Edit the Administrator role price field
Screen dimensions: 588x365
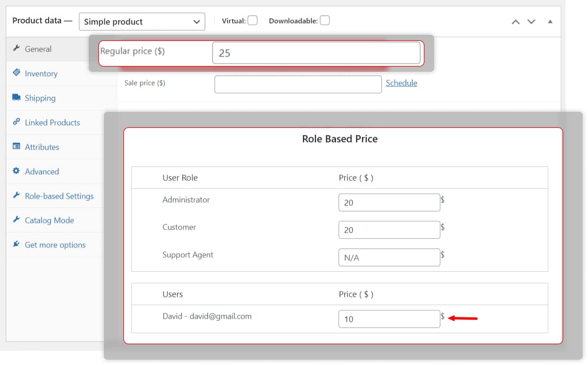tap(389, 202)
